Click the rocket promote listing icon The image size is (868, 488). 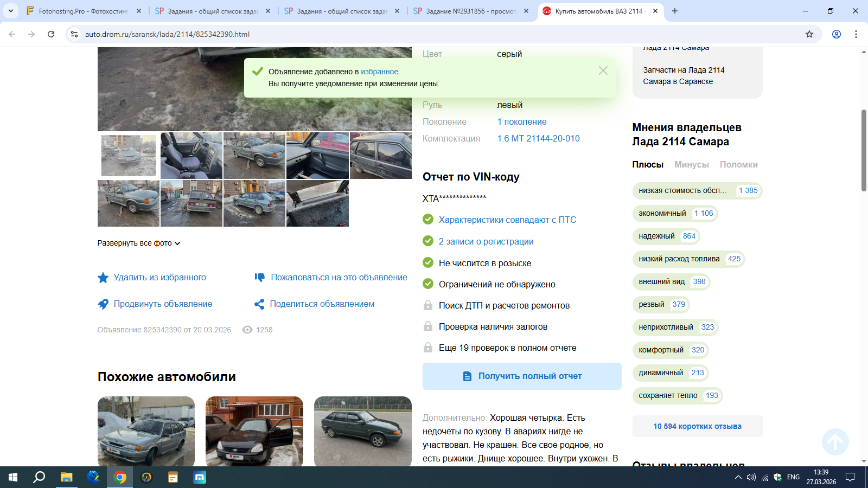coord(103,304)
